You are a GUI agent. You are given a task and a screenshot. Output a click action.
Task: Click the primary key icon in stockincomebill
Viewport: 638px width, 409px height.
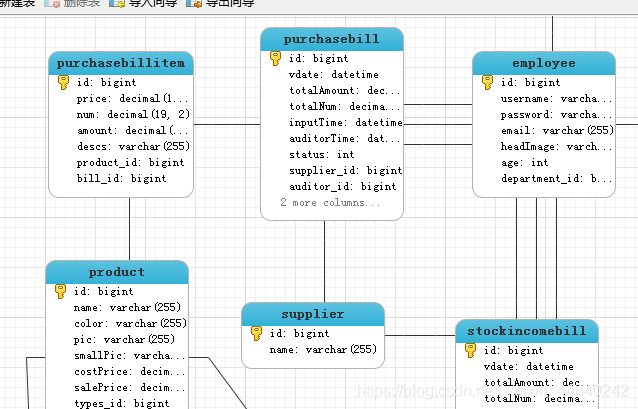470,350
